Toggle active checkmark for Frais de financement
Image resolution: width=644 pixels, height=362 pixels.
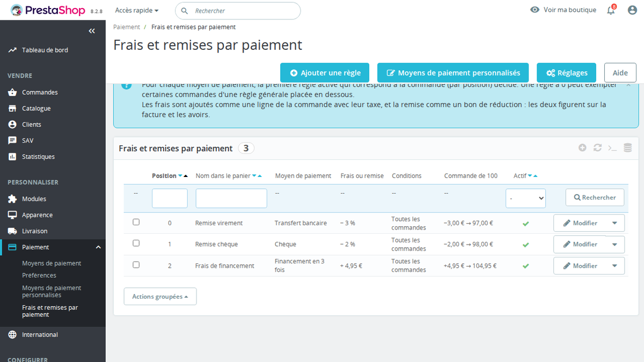pos(525,266)
